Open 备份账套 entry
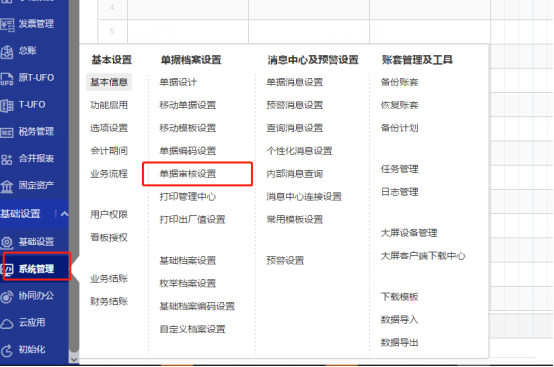Screen dimensions: 554x367 [x=399, y=82]
